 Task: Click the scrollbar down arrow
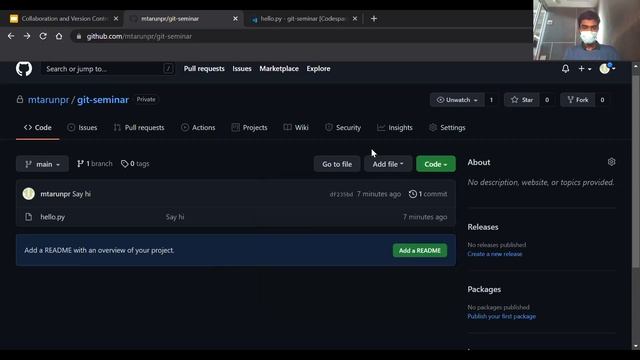(636, 346)
